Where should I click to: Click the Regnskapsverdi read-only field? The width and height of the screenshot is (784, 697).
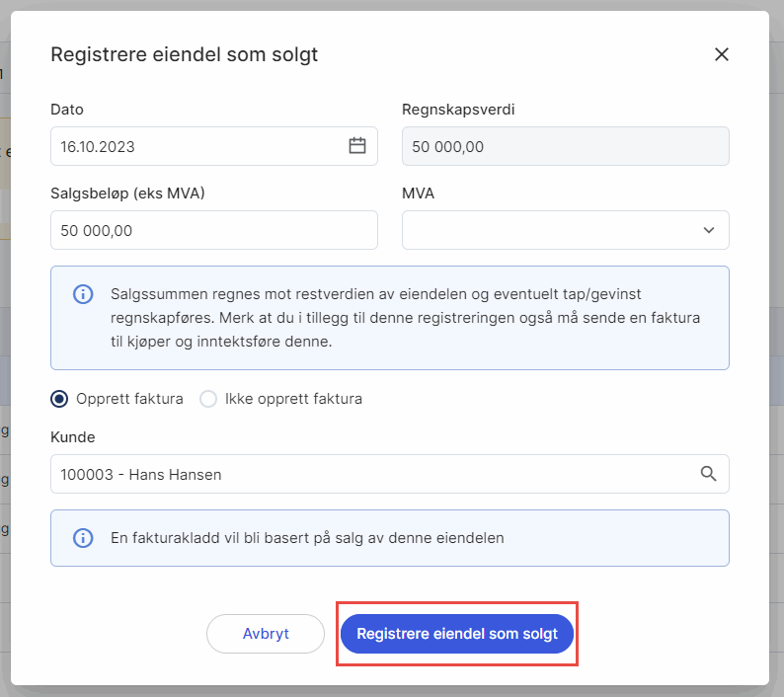pos(565,146)
